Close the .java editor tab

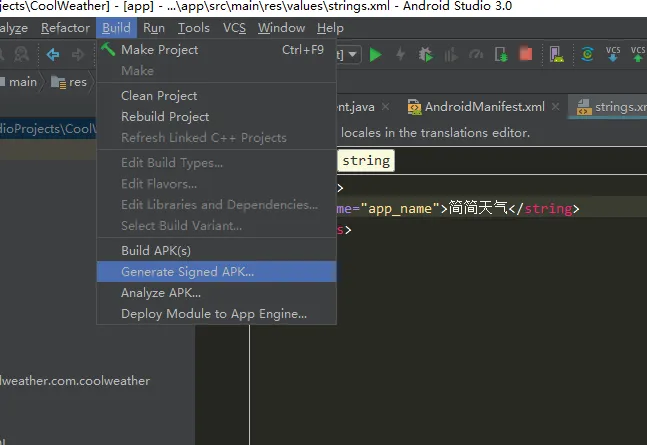385,107
